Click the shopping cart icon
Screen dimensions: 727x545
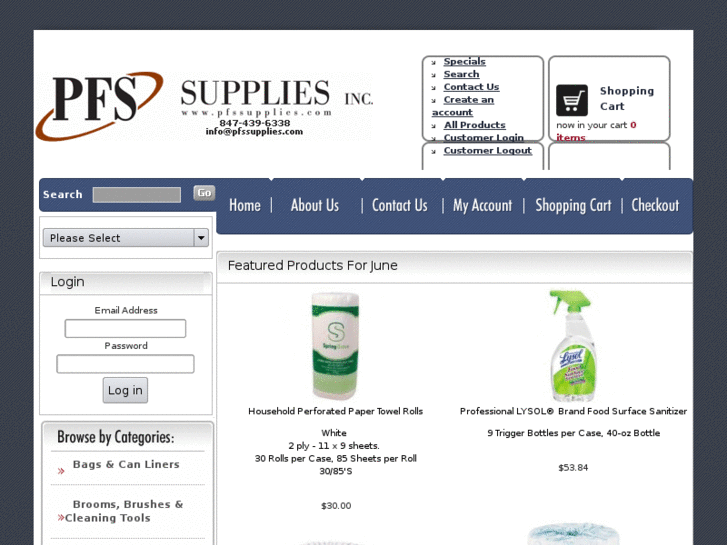pos(572,100)
